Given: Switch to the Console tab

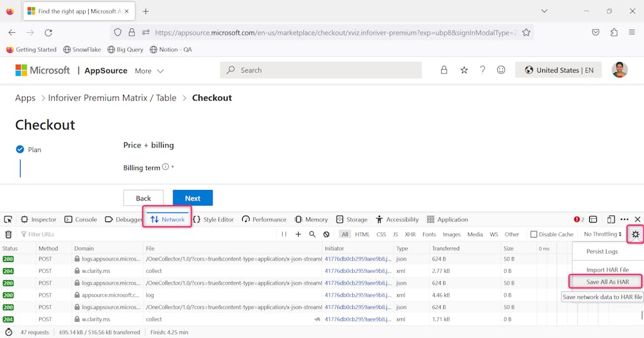Looking at the screenshot, I should coord(81,220).
